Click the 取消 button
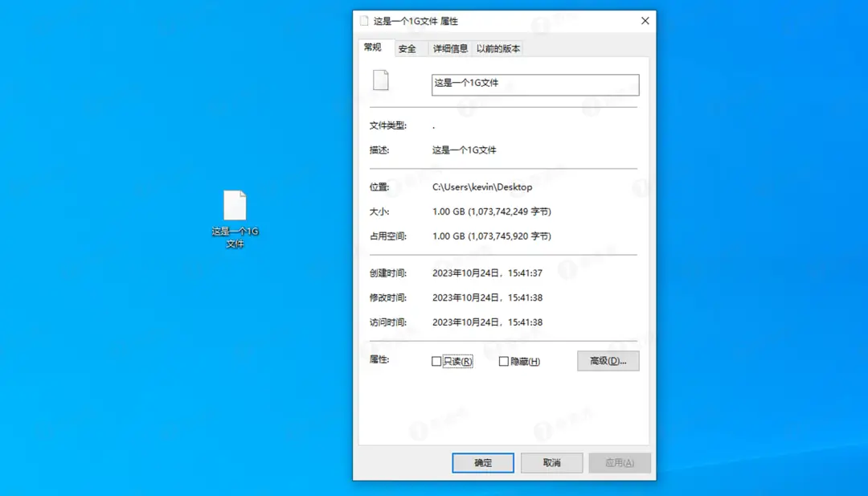The height and width of the screenshot is (496, 868). click(x=551, y=463)
